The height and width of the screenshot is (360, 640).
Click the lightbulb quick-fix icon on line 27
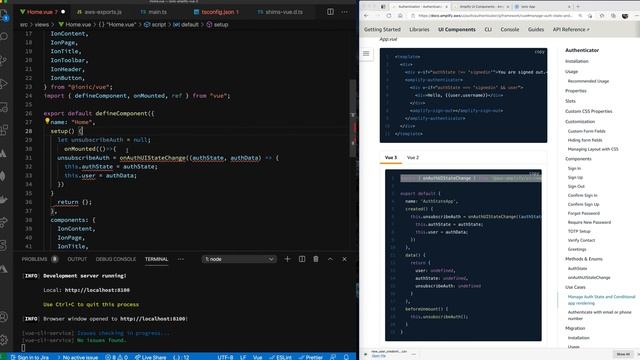(x=47, y=121)
